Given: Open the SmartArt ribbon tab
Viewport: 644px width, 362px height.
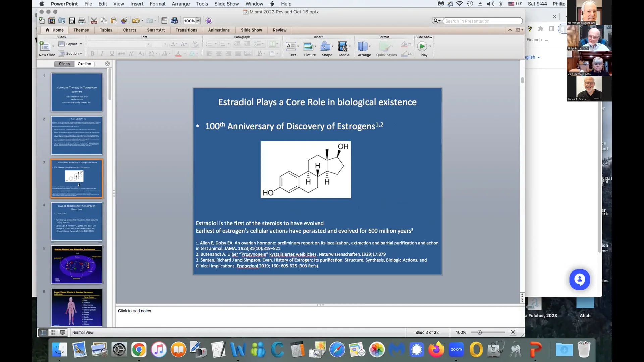Looking at the screenshot, I should [x=156, y=30].
